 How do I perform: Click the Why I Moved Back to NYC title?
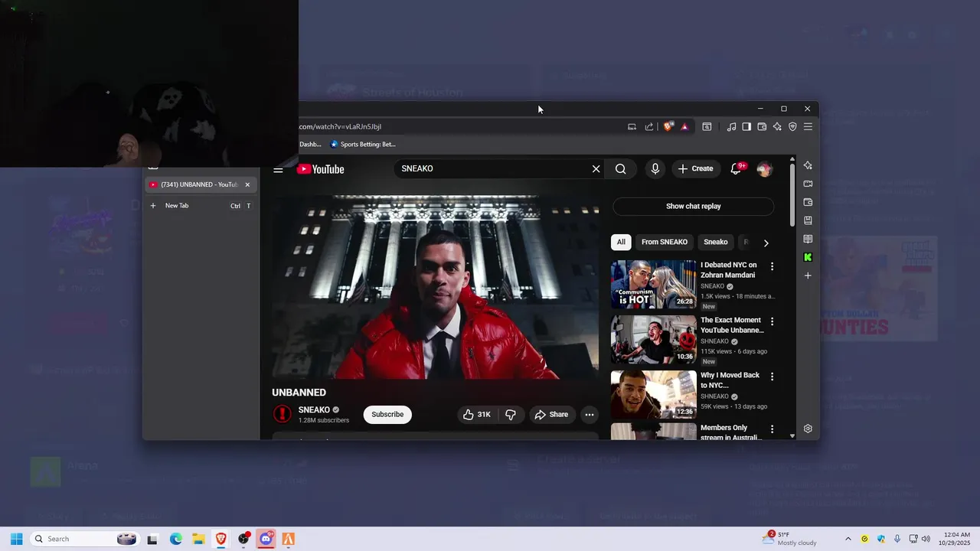click(730, 380)
